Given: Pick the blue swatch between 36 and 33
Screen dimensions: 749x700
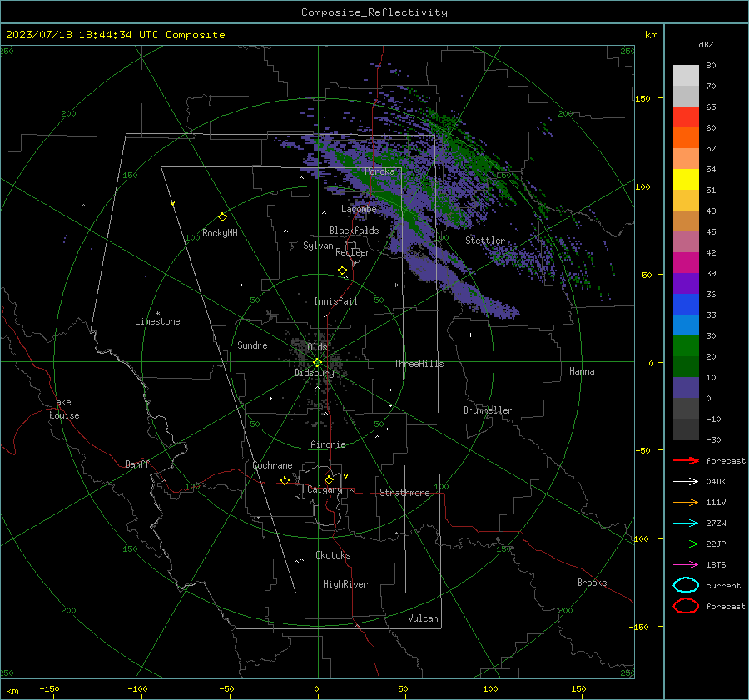Looking at the screenshot, I should click(x=686, y=305).
